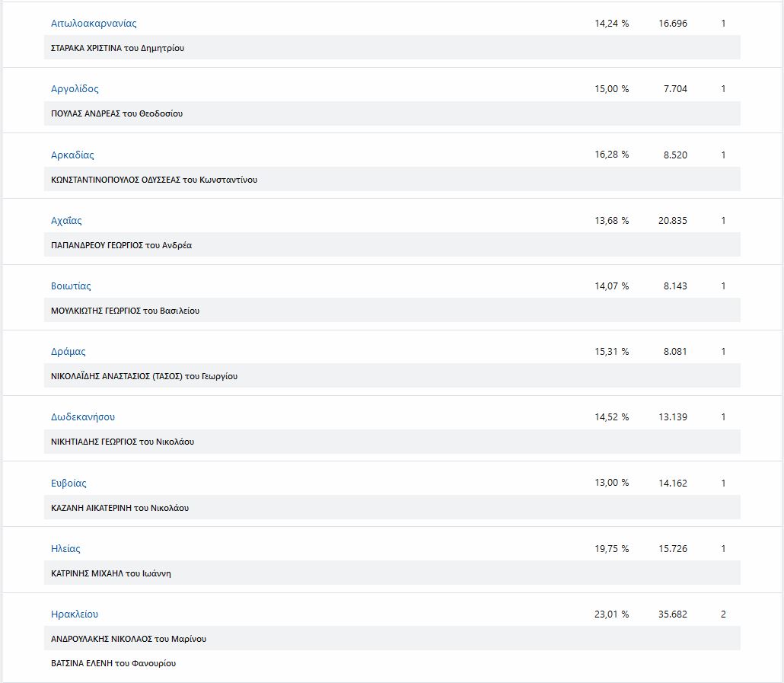Click the 23,01 % Ηρακλείου percentage
This screenshot has height=683, width=784.
[x=612, y=614]
